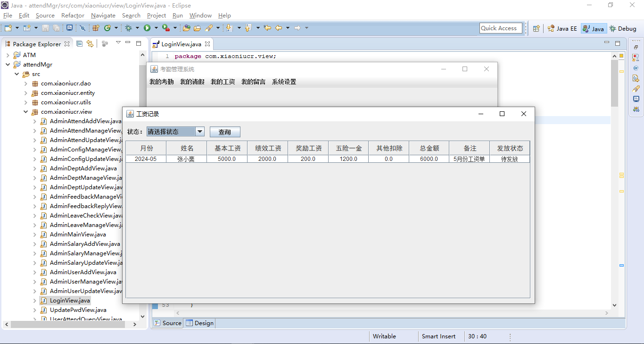644x344 pixels.
Task: Click the New Java Package toolbar icon
Action: (96, 28)
